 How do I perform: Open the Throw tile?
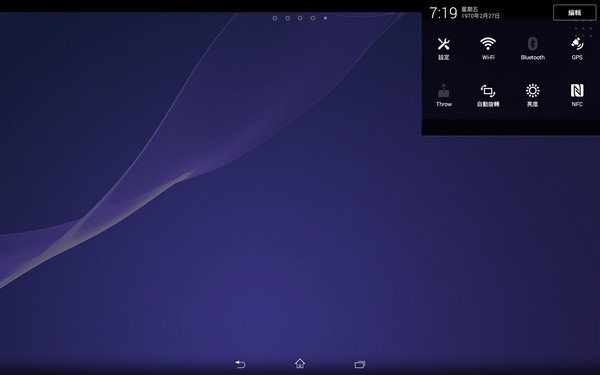(x=444, y=95)
